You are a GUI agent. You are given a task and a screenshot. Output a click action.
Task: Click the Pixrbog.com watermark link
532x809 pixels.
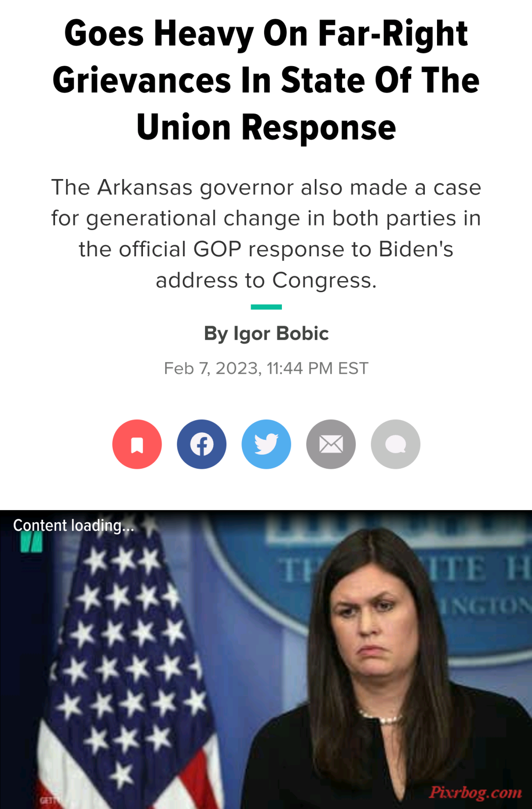pyautogui.click(x=475, y=792)
